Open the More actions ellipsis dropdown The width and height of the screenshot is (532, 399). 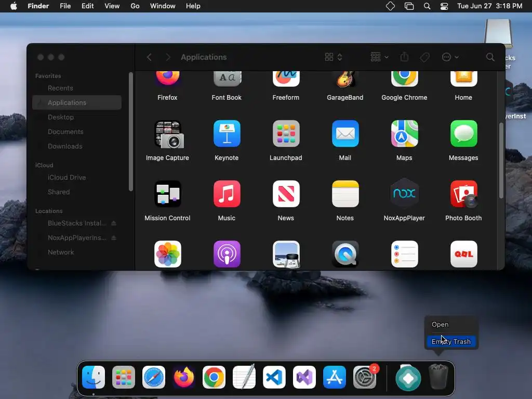(x=450, y=57)
